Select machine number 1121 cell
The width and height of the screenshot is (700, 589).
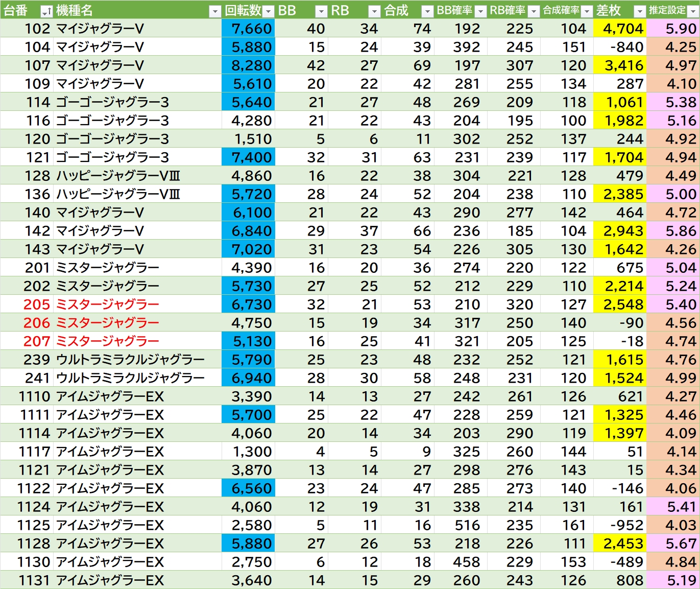[x=27, y=470]
